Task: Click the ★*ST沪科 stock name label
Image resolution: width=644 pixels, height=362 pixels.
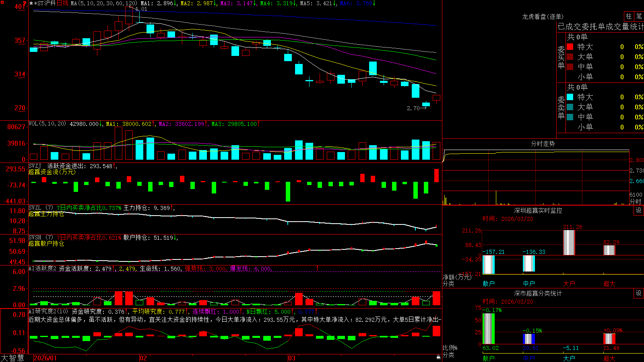Action: (42, 3)
